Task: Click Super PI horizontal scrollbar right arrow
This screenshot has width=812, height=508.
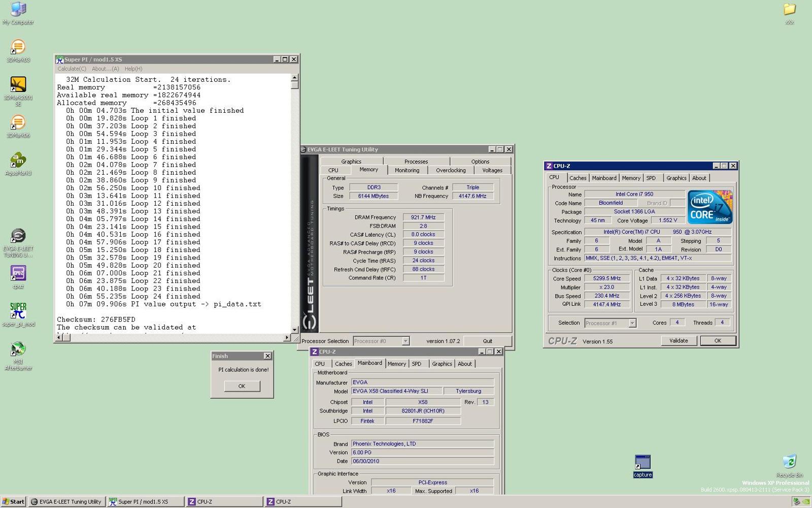Action: coord(287,337)
